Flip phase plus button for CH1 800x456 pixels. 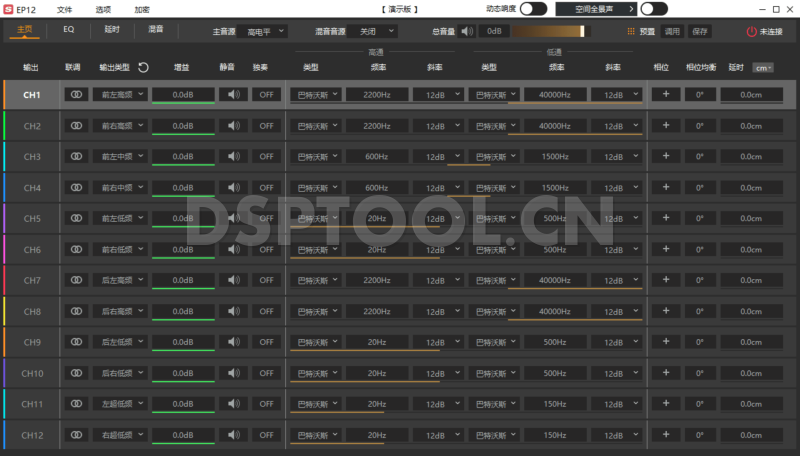(666, 94)
